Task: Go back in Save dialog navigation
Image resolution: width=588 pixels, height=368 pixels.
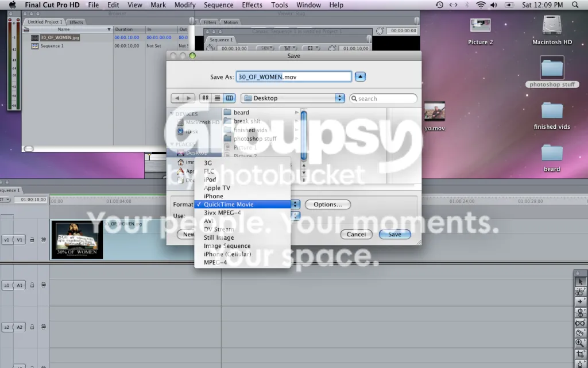Action: click(177, 98)
